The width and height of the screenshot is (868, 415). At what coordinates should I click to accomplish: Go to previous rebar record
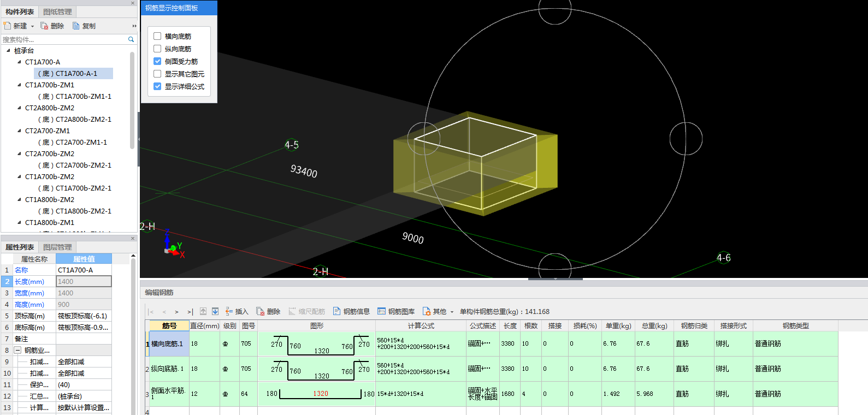click(164, 312)
